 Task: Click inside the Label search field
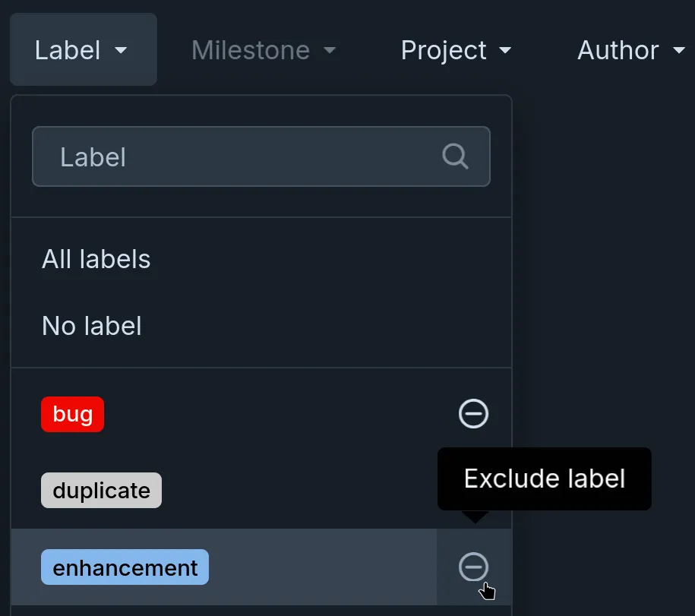[x=228, y=156]
